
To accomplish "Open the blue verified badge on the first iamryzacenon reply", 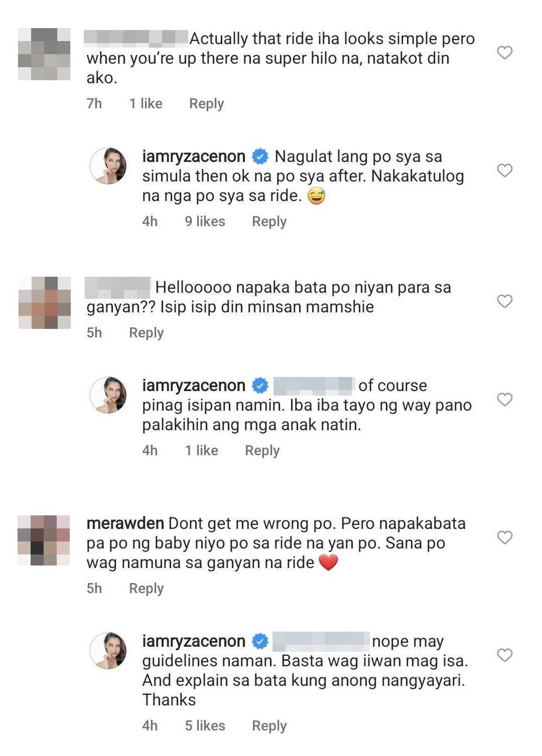I will pyautogui.click(x=260, y=157).
